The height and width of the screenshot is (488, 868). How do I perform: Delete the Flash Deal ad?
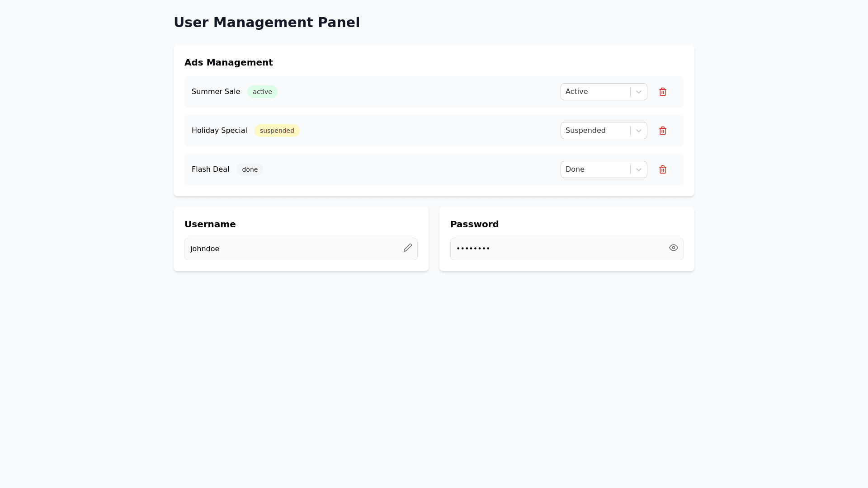click(663, 169)
